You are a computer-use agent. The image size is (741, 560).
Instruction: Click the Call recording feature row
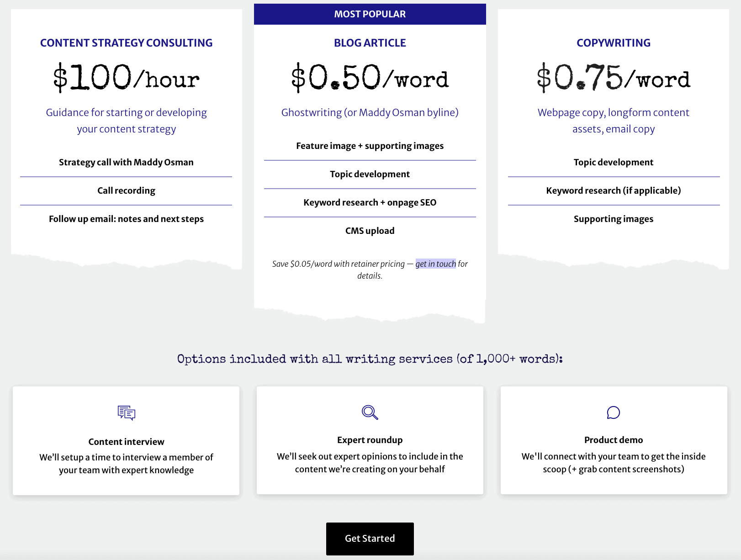click(x=126, y=190)
